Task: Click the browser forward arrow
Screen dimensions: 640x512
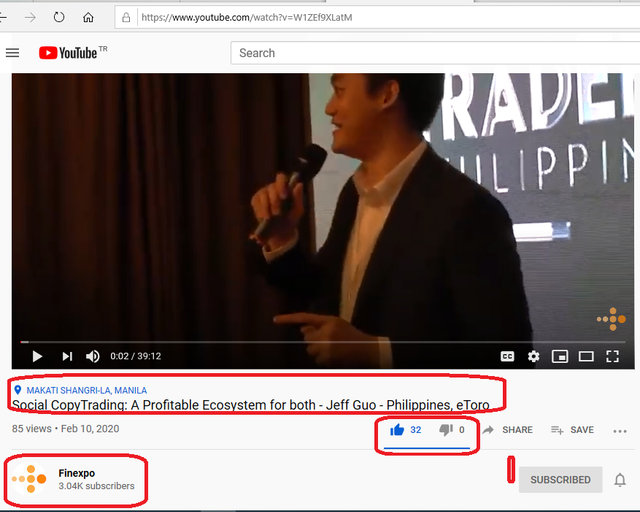Action: (x=30, y=18)
